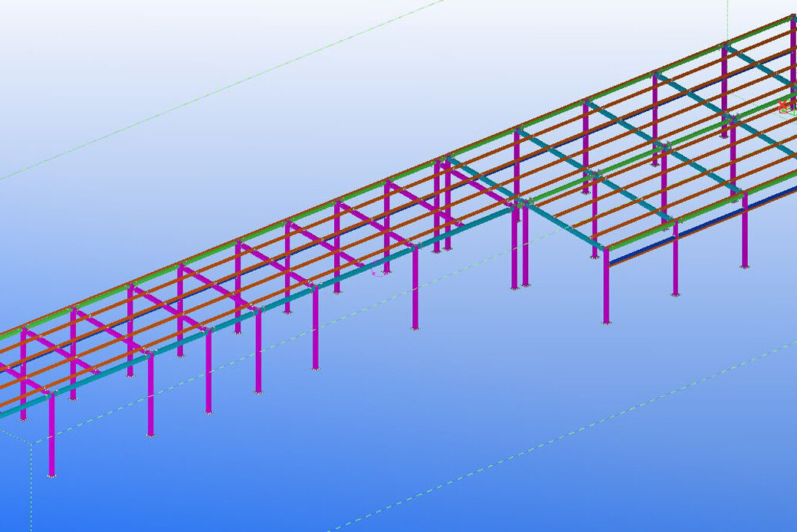The height and width of the screenshot is (532, 797).
Task: Pick the teal beam left of the tallest column
Action: (x=566, y=227)
